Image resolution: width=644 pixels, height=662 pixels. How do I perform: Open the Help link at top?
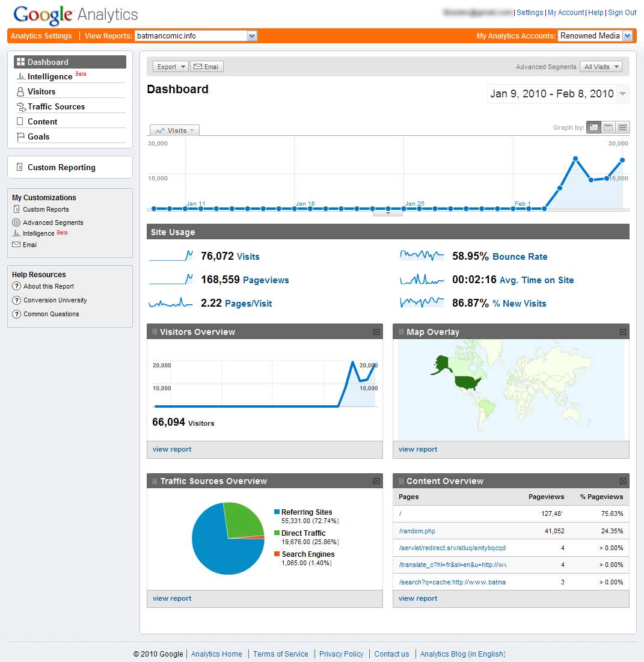coord(595,13)
